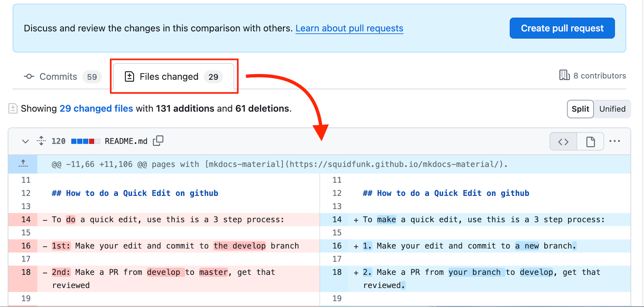Expand all lines in README.md
Viewport: 644px width, 307px height.
[x=41, y=141]
